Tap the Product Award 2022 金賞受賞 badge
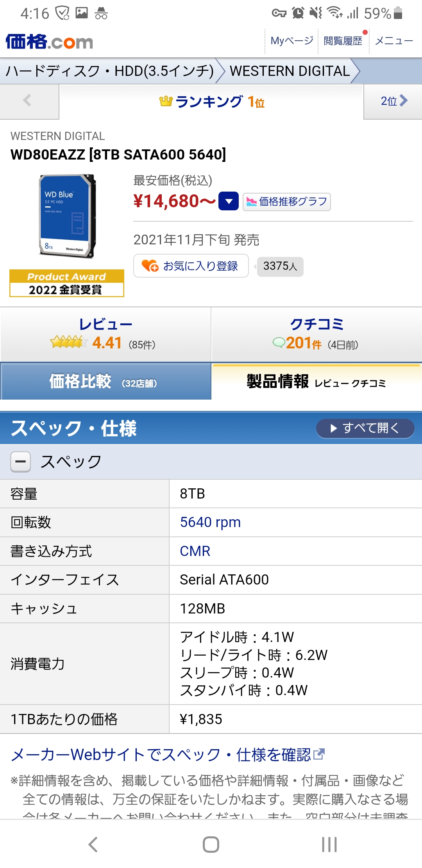Screen dimensions: 422x868 point(67,283)
